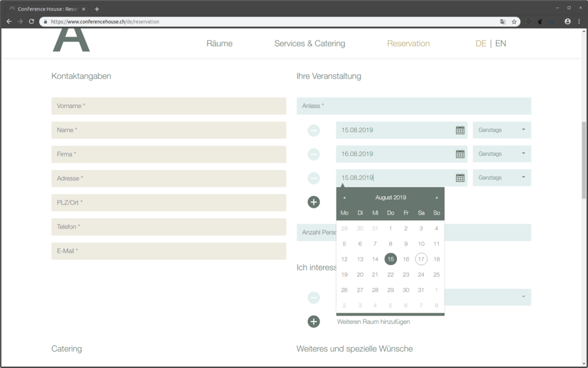Focus the Adresse input
The width and height of the screenshot is (588, 368).
[x=169, y=178]
